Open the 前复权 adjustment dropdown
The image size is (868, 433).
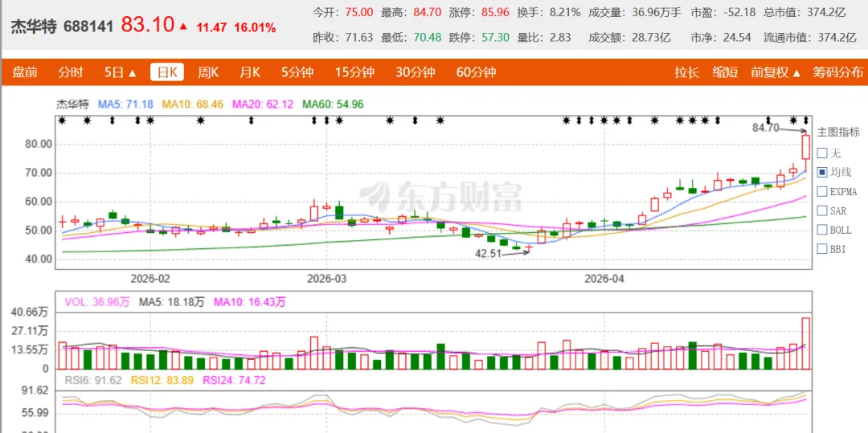click(776, 72)
